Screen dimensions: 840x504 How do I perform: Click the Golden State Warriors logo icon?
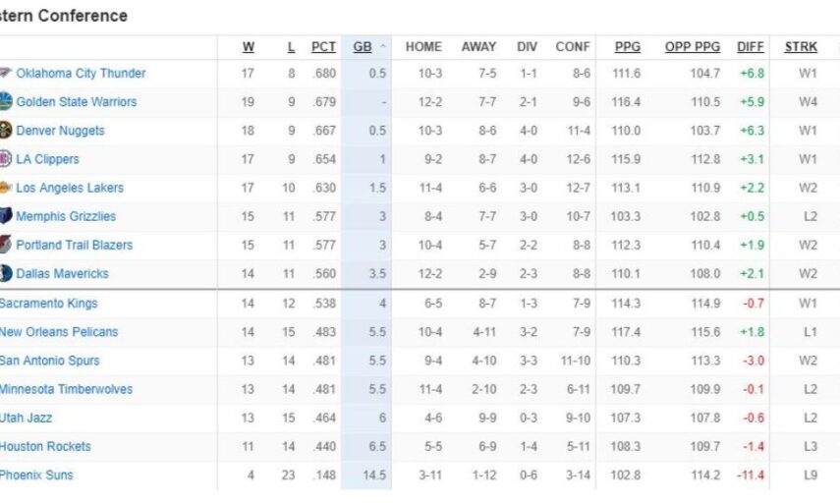pyautogui.click(x=6, y=101)
